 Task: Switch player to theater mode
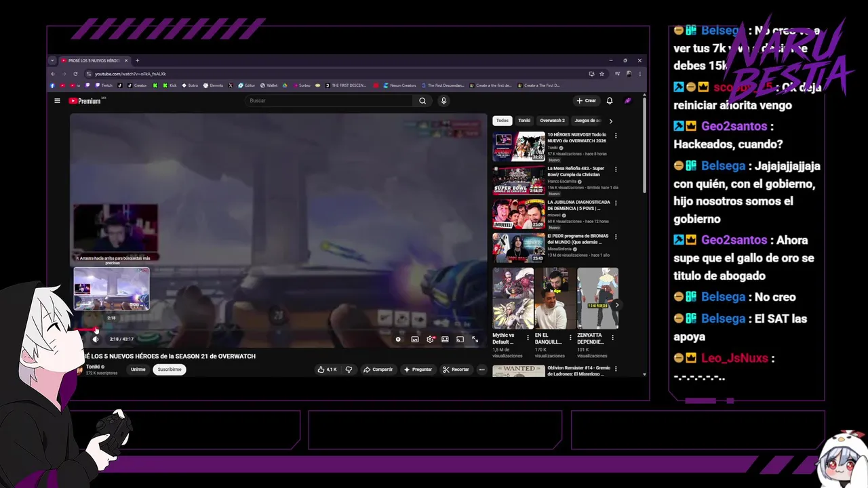pyautogui.click(x=445, y=339)
